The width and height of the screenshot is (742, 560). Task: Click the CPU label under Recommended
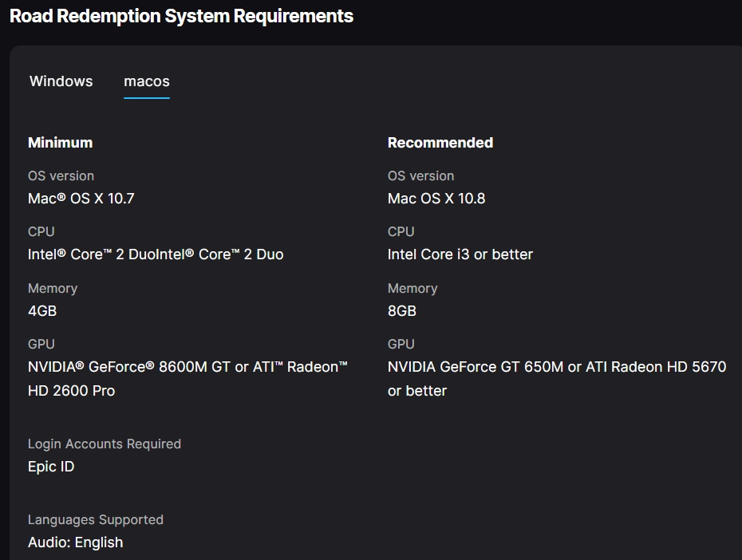pos(401,231)
